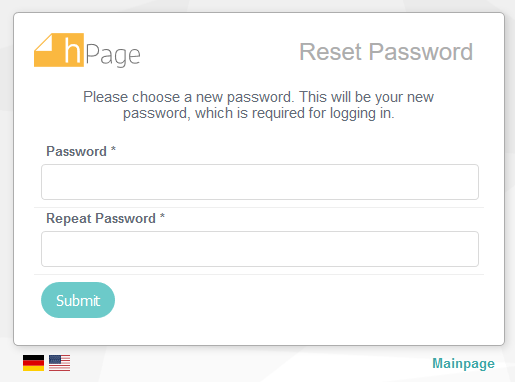This screenshot has height=382, width=515.
Task: Click the instruction text about choosing a password
Action: click(259, 105)
